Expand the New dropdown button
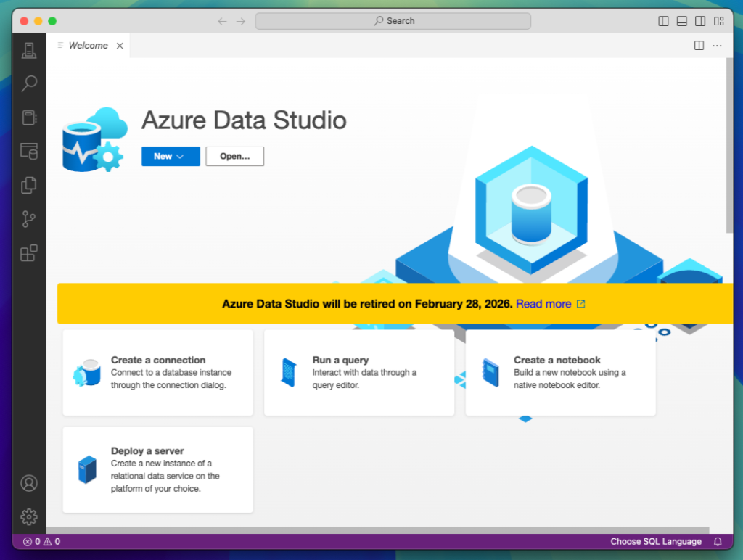Screen dimensions: 743x560 pos(171,157)
